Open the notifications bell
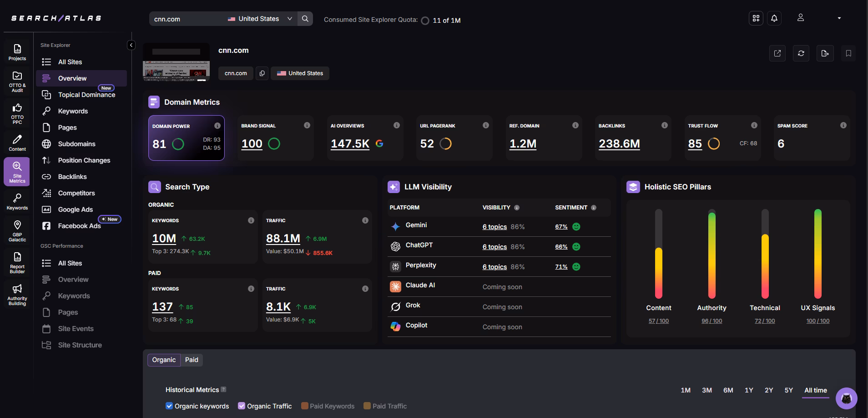Viewport: 868px width, 418px height. point(774,18)
